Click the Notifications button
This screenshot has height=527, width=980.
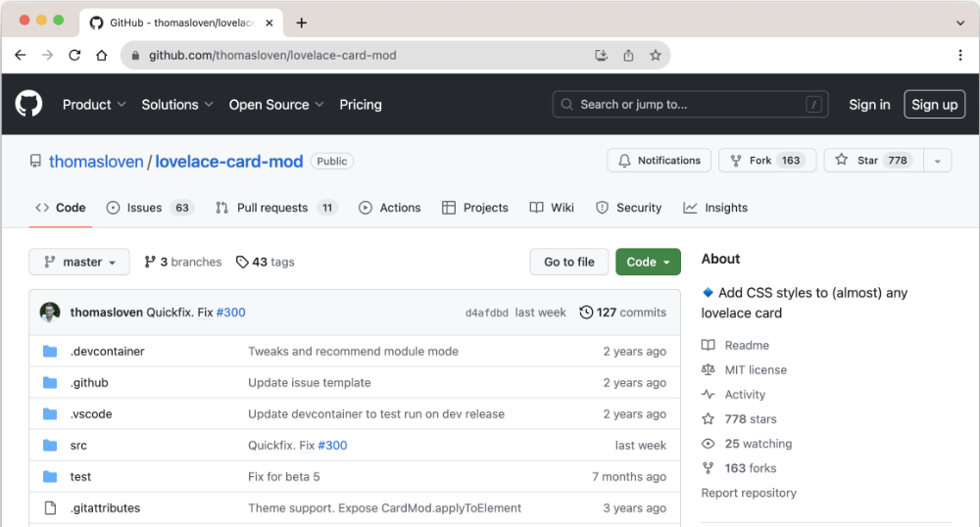coord(659,161)
